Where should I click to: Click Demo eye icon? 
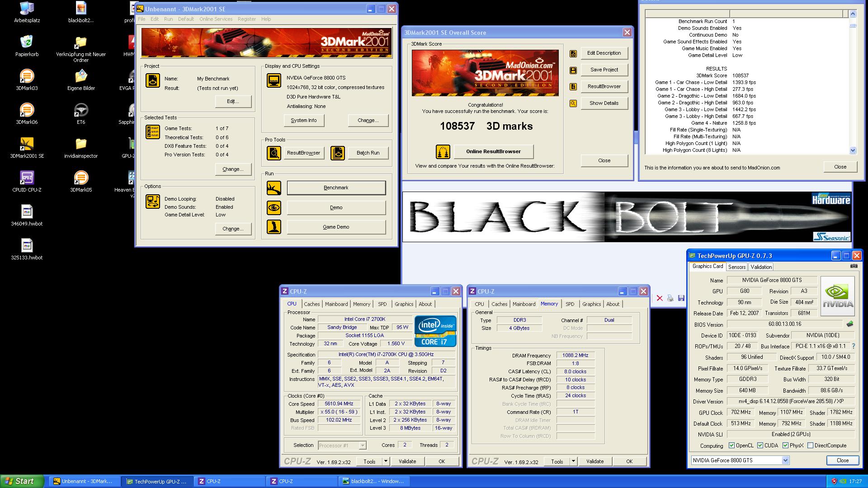click(x=274, y=208)
